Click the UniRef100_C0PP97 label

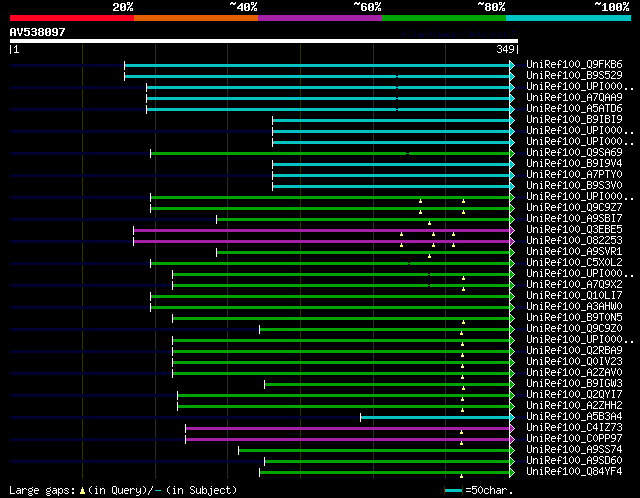pyautogui.click(x=574, y=439)
